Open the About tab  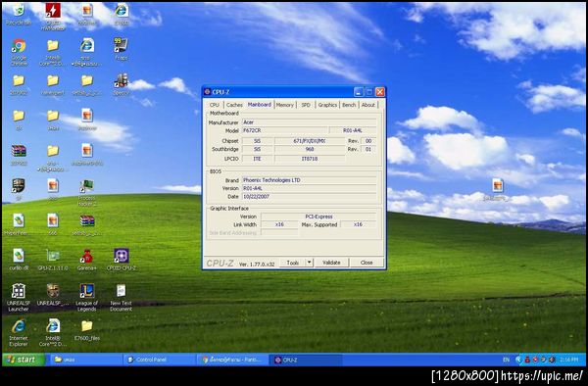coord(368,105)
